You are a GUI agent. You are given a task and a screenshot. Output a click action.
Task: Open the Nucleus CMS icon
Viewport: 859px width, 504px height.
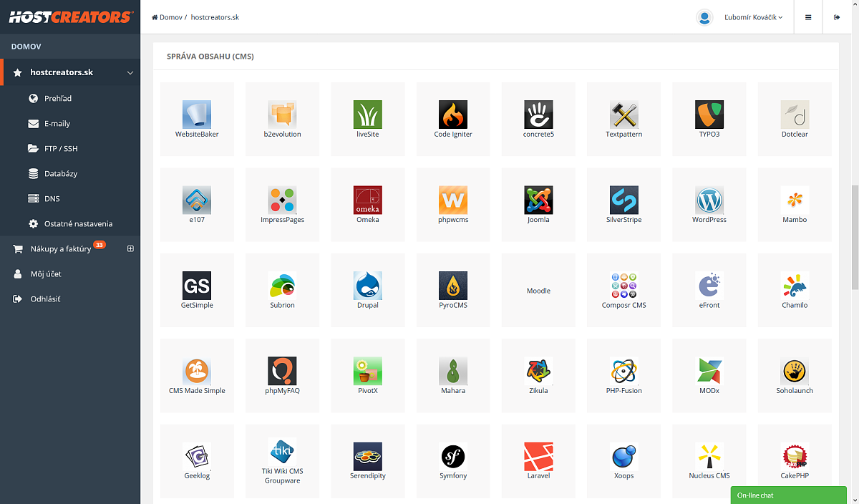point(709,456)
